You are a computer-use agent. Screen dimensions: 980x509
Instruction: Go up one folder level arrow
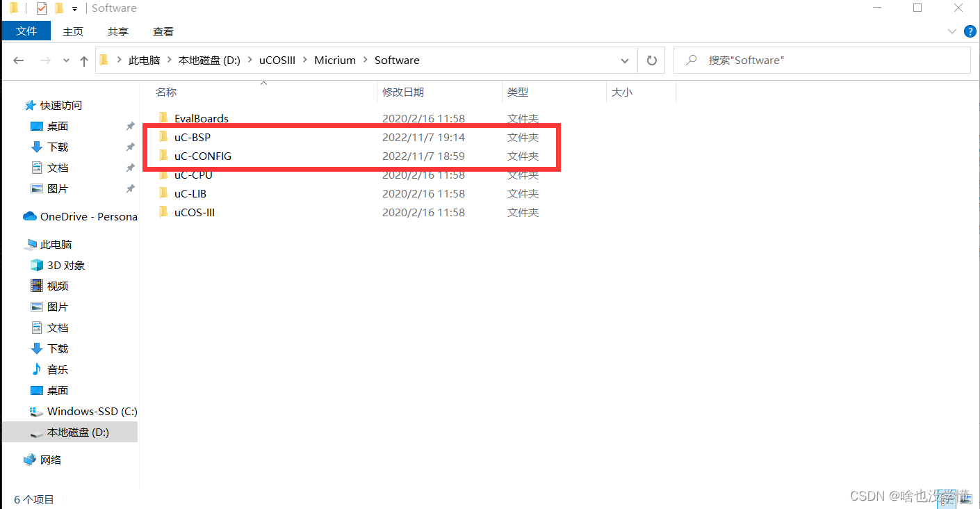tap(84, 60)
